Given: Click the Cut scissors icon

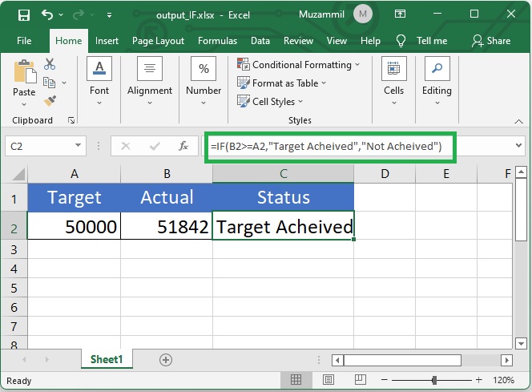Looking at the screenshot, I should pyautogui.click(x=50, y=64).
